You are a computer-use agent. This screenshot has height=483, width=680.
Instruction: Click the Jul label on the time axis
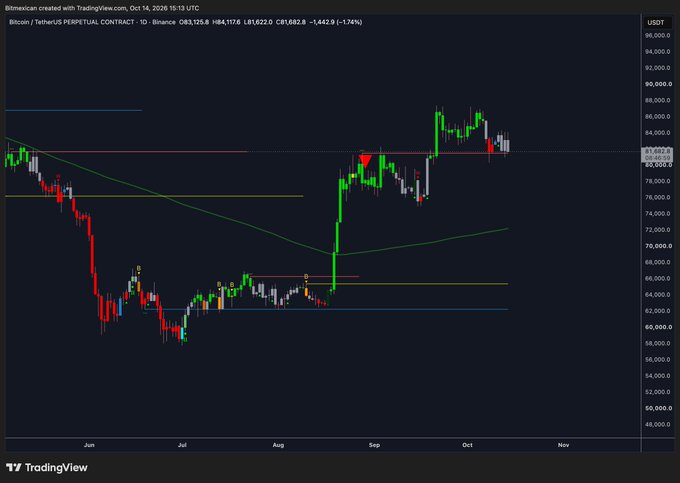[182, 445]
